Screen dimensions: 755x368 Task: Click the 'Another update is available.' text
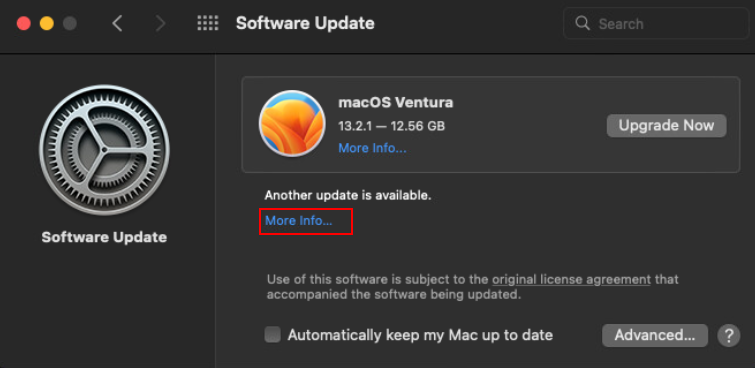tap(348, 196)
